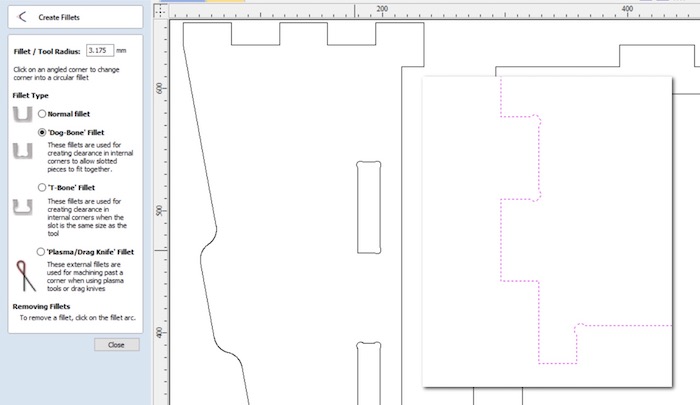Click 'Click on an angled corner' instruction text
The width and height of the screenshot is (700, 405).
point(66,74)
